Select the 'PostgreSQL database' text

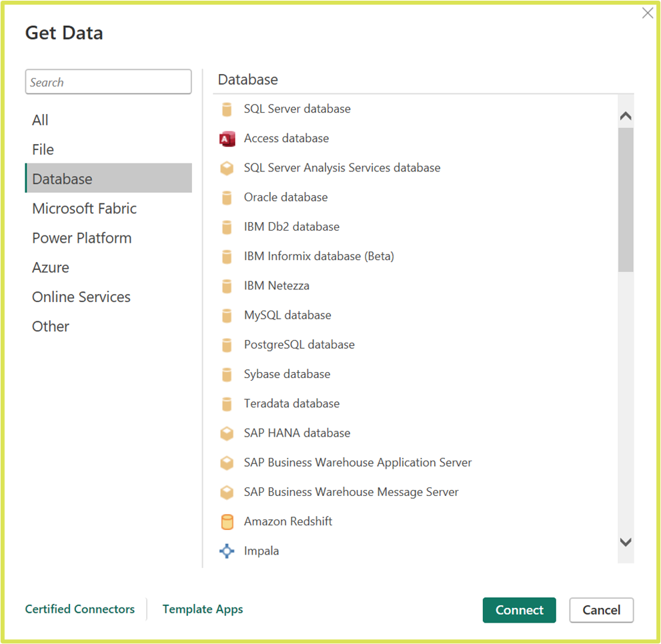click(x=299, y=345)
